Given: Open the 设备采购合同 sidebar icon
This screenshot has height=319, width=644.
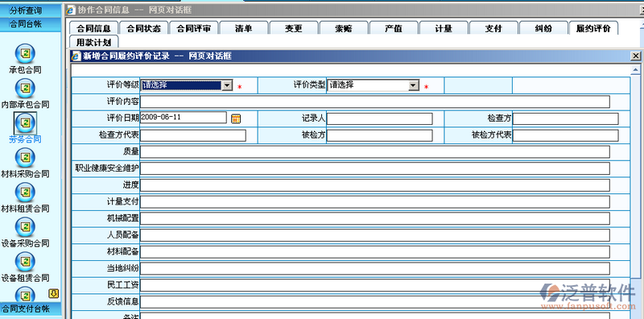Looking at the screenshot, I should coord(25,227).
